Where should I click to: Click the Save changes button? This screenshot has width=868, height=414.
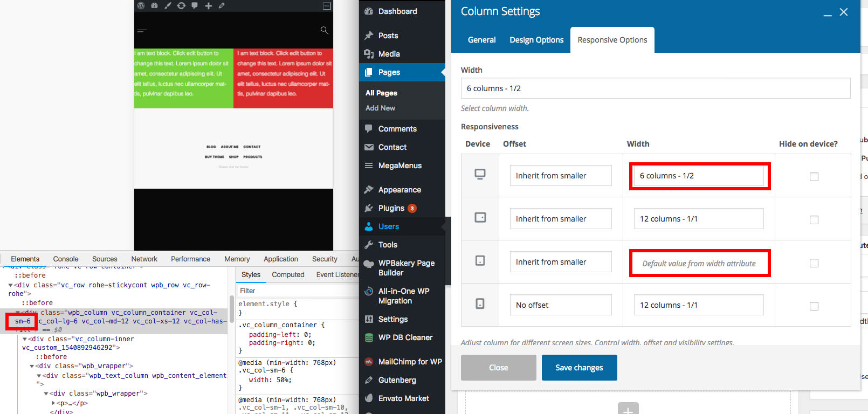[579, 368]
